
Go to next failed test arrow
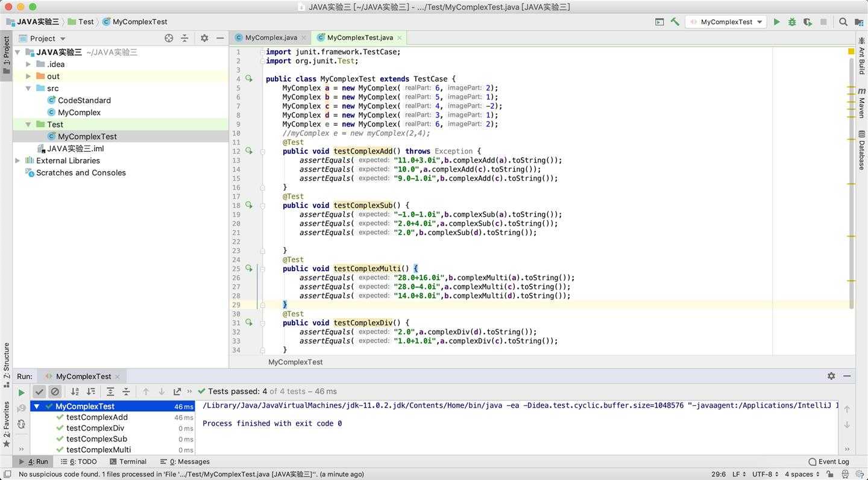click(162, 391)
